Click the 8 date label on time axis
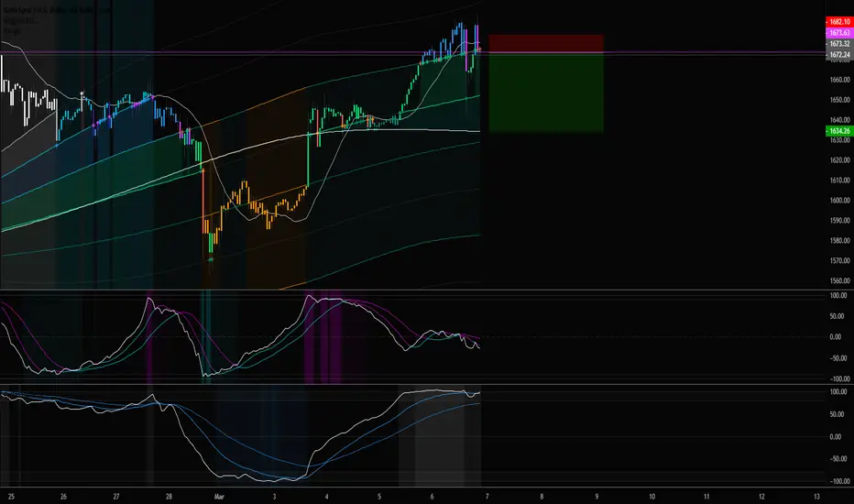The image size is (854, 504). 542,497
